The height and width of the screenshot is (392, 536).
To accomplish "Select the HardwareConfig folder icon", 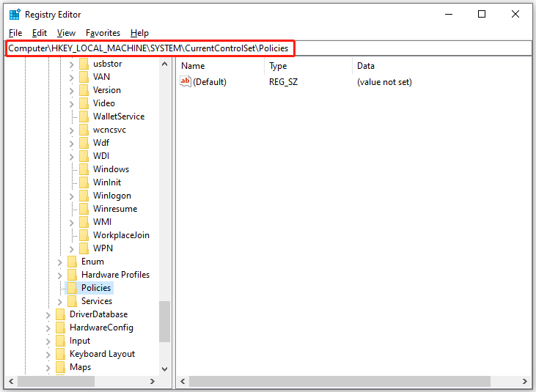I will point(61,328).
